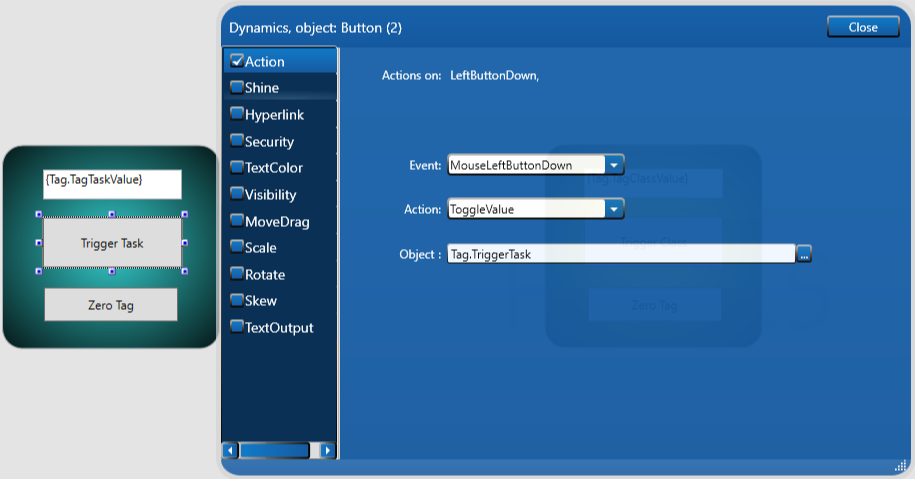Click the MouseLeftButtonDown combo box

tap(526, 165)
